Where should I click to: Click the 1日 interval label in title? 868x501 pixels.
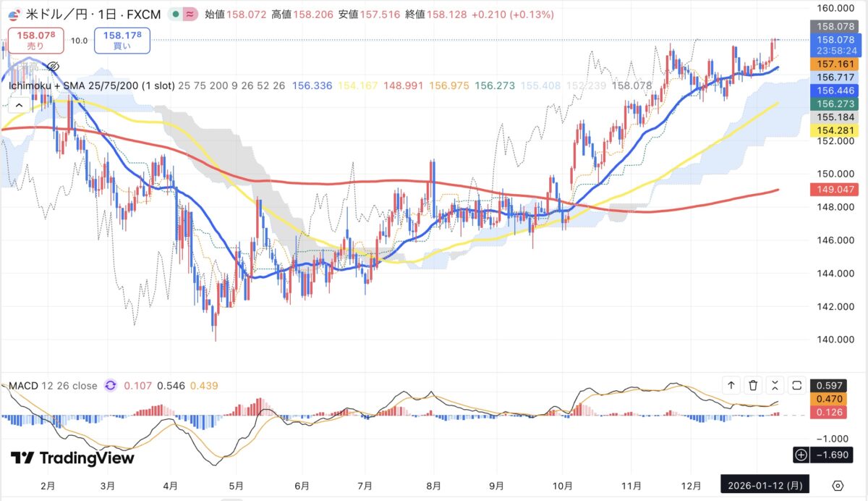point(106,14)
